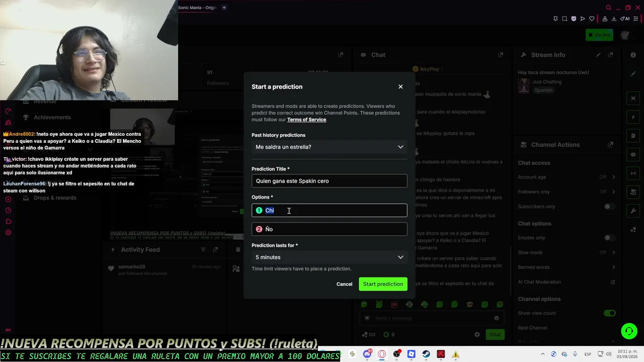
Task: Click the Spanish language tag
Action: click(x=543, y=90)
